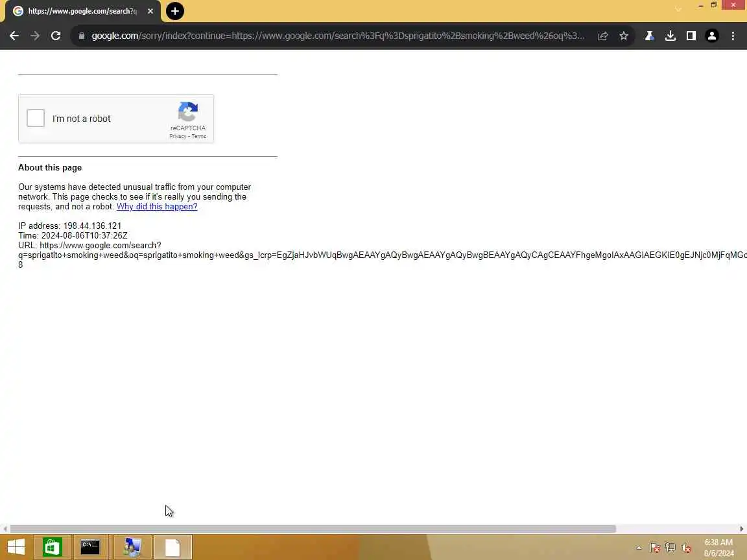Open the blank document taskbar icon

click(172, 547)
